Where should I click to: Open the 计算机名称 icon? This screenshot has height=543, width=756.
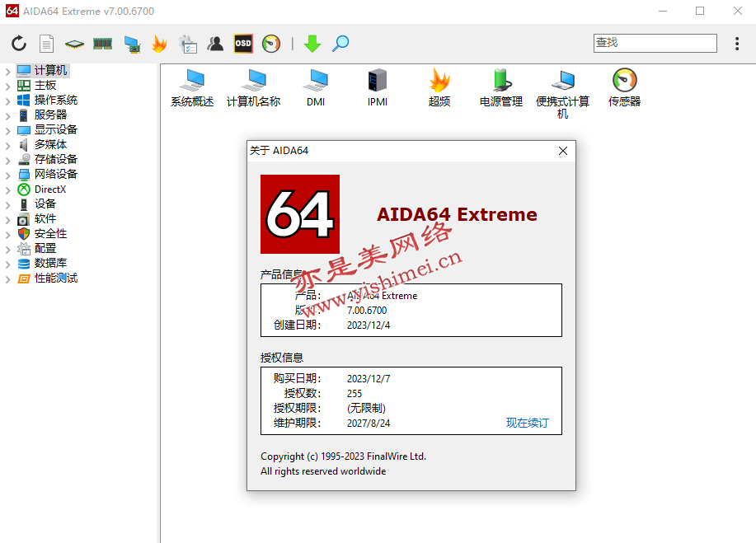click(254, 87)
